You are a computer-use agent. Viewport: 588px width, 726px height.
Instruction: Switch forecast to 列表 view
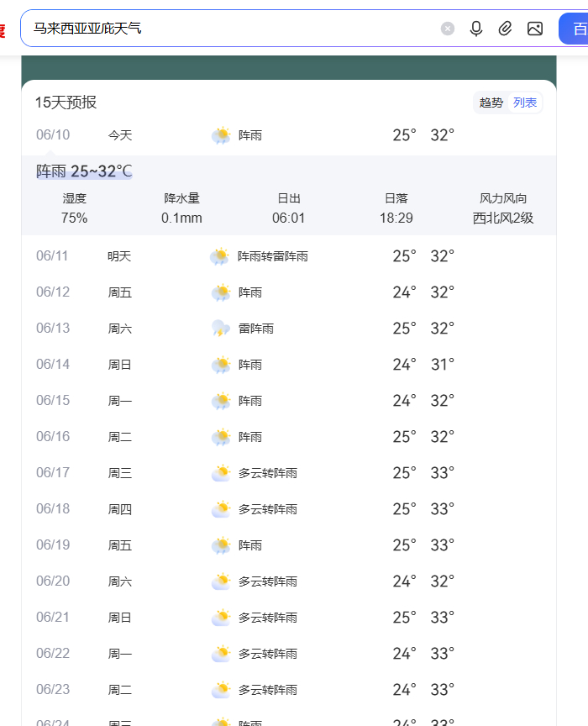tap(524, 103)
